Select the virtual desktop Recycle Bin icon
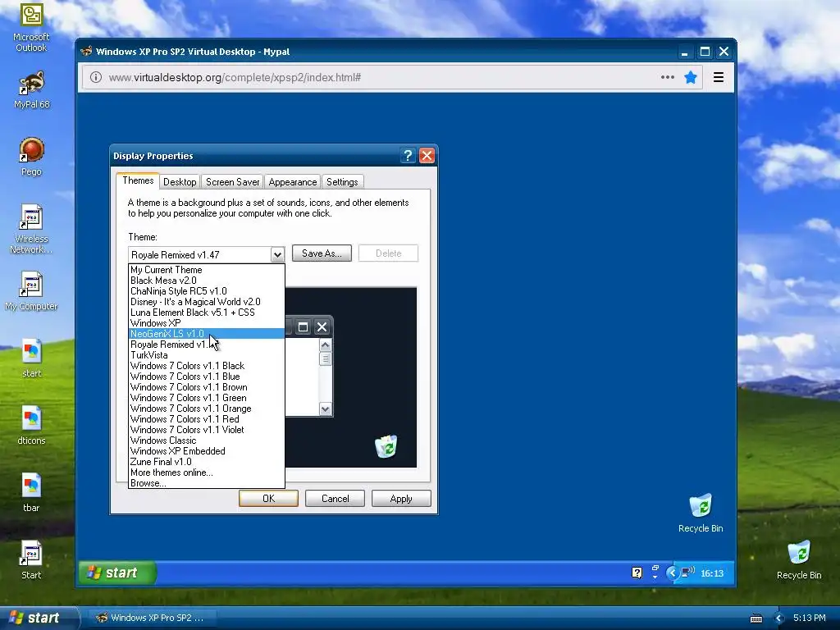 (x=701, y=514)
